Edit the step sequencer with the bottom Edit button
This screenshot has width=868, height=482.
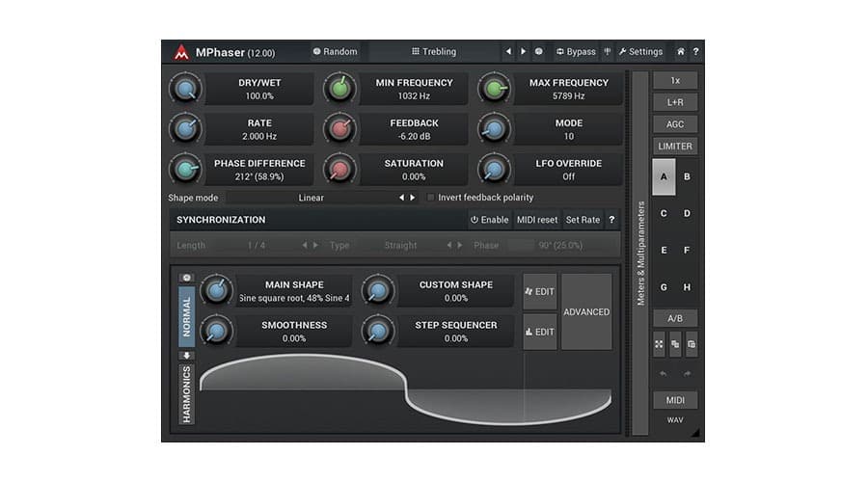pos(540,332)
